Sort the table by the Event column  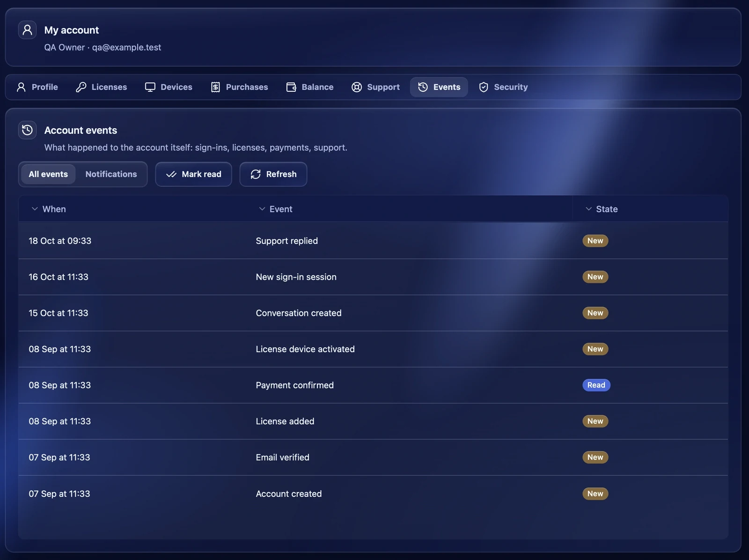point(275,209)
